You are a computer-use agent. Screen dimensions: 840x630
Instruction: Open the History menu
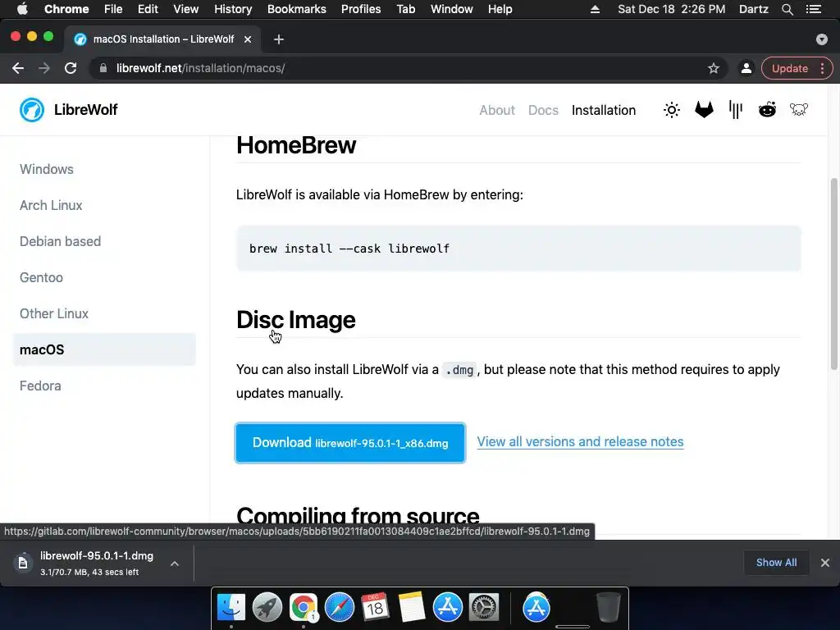point(233,9)
